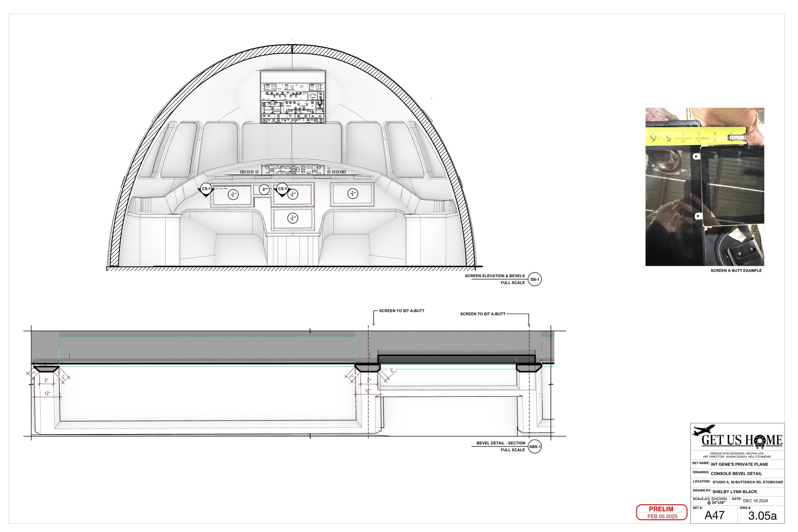Click the scale value 'AS SHOWN'
Image resolution: width=798 pixels, height=532 pixels.
pos(716,499)
